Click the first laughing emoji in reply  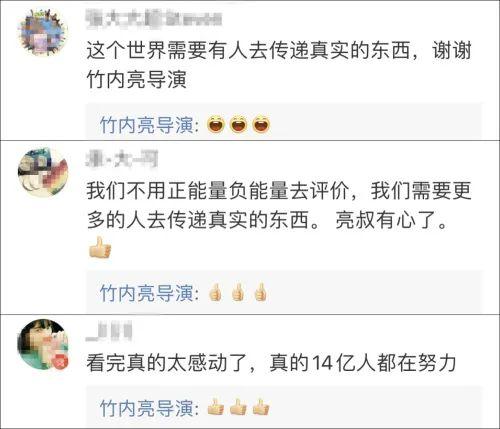(x=216, y=125)
